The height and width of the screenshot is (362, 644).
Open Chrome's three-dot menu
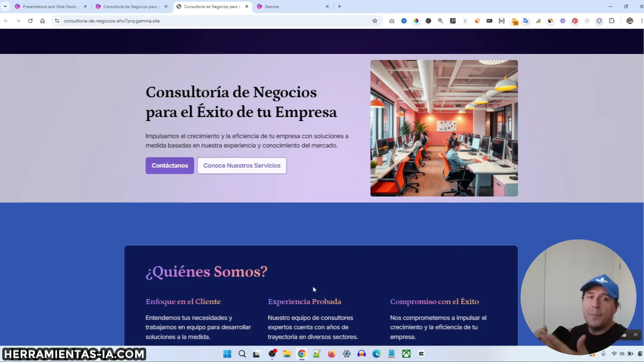pyautogui.click(x=642, y=21)
